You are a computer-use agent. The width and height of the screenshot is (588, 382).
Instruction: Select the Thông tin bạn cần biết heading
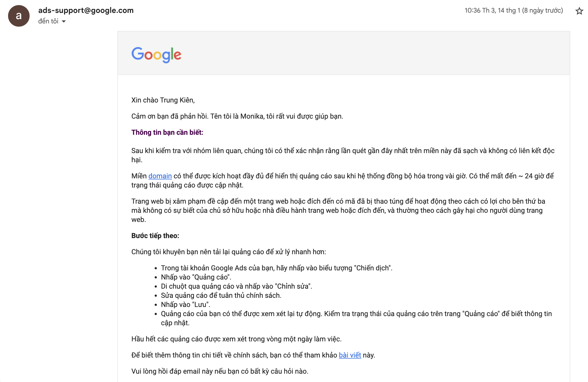point(167,132)
